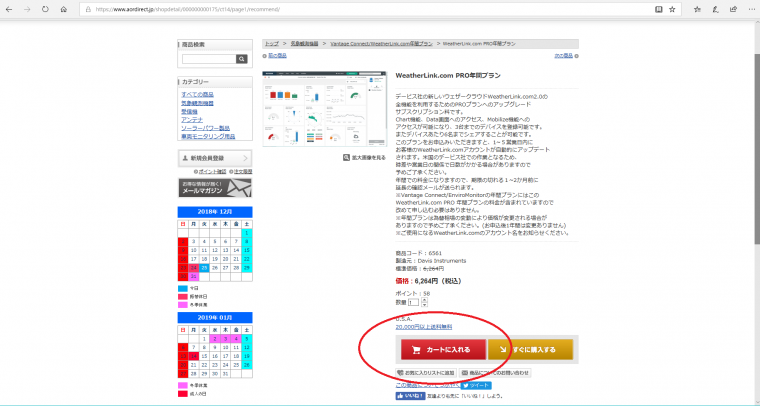The height and width of the screenshot is (406, 760).
Task: Open the 20,000円以上送料無料 link
Action: 424,327
